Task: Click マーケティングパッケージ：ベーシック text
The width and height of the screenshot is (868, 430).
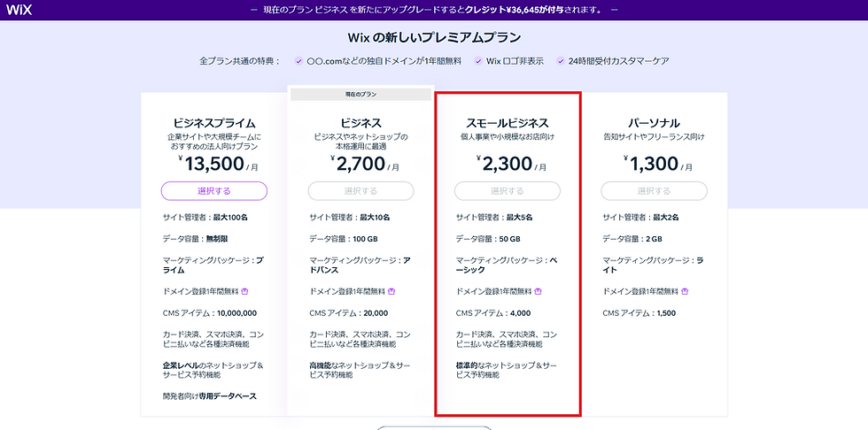Action: pos(507,265)
